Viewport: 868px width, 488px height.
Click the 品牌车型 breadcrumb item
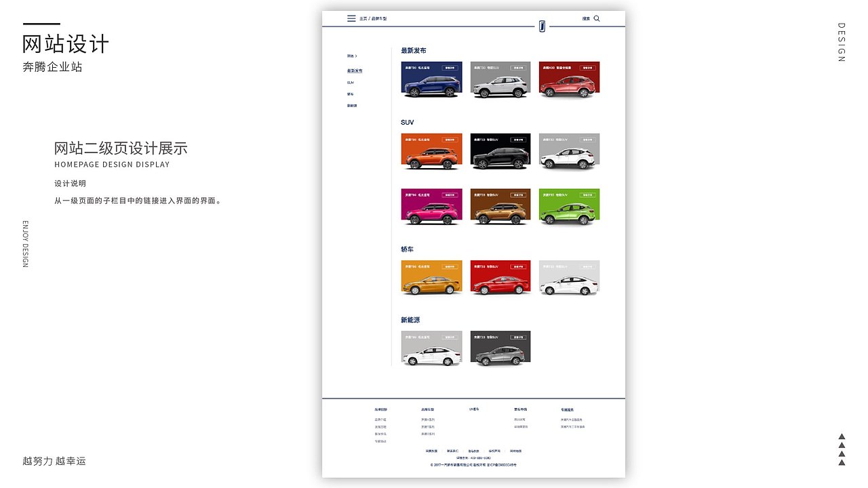379,19
